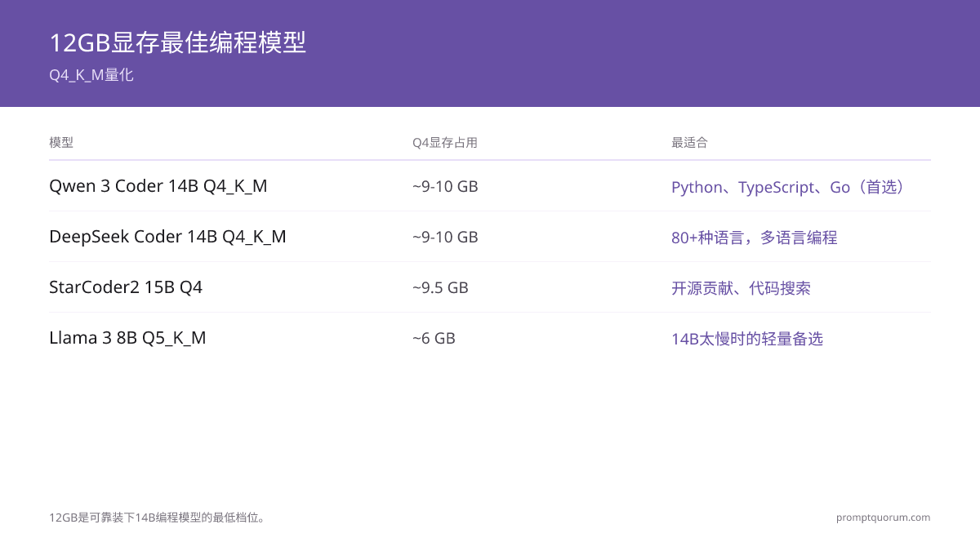Click the title 12GB显存最佳编程模型
Screen dimensions: 980x551
(x=177, y=42)
